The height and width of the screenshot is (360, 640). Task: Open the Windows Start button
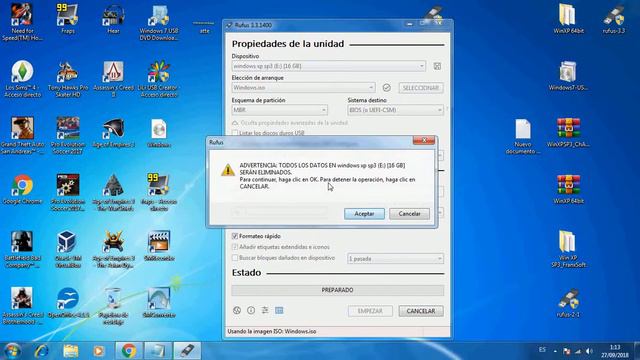coord(12,351)
